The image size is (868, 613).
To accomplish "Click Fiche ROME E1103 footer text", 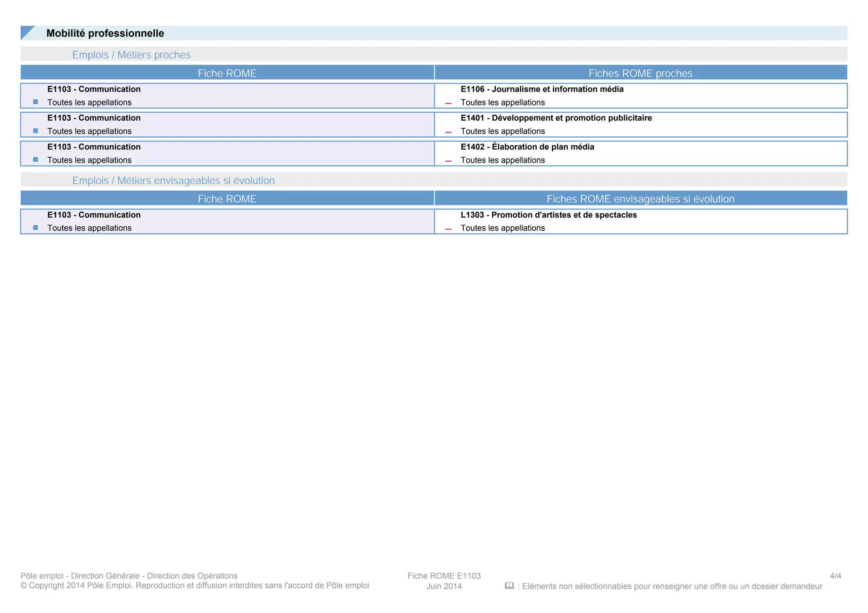I will point(444,576).
